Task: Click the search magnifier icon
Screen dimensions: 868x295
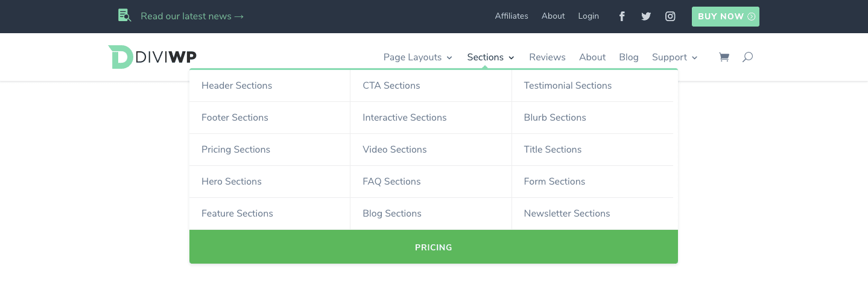Action: [x=747, y=57]
